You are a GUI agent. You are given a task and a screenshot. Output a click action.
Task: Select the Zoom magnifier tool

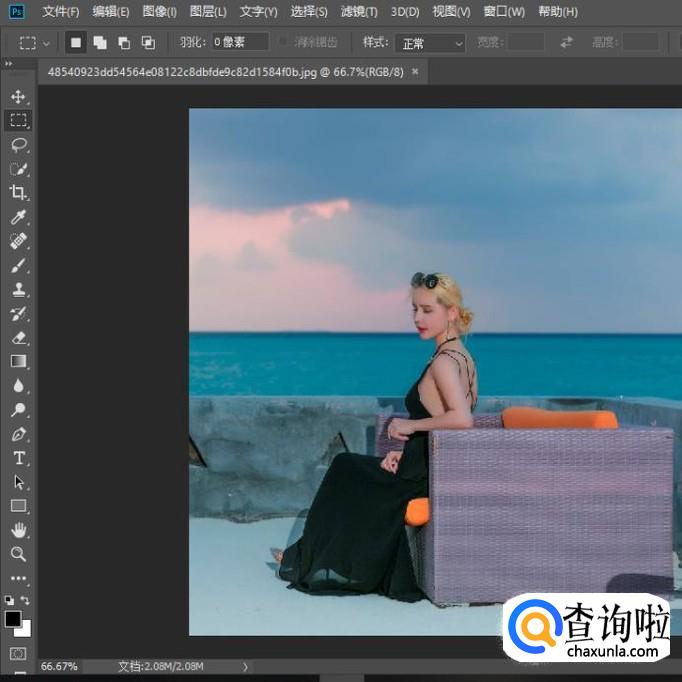point(18,554)
